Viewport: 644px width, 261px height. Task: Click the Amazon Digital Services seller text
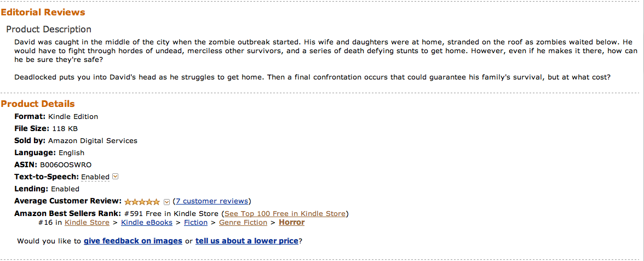[93, 140]
